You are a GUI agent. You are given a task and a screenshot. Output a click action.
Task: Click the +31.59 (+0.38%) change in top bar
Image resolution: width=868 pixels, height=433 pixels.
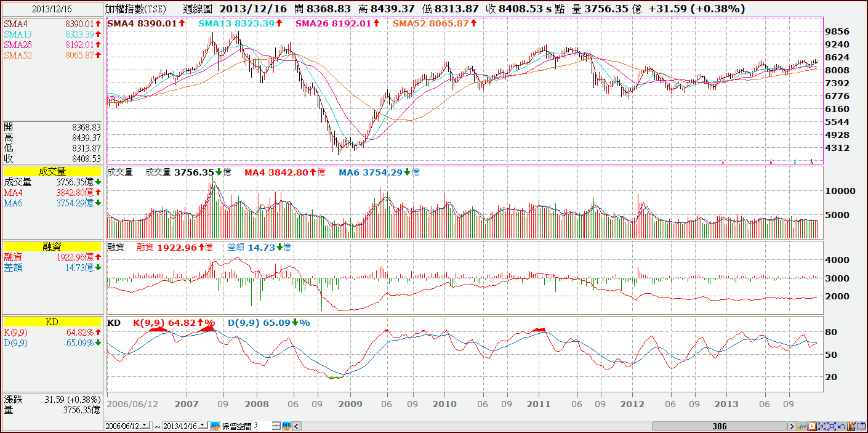[x=697, y=9]
